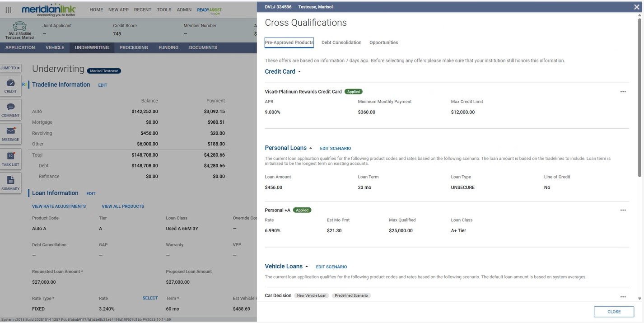Click the car icon above DVL# 334586

[x=19, y=26]
